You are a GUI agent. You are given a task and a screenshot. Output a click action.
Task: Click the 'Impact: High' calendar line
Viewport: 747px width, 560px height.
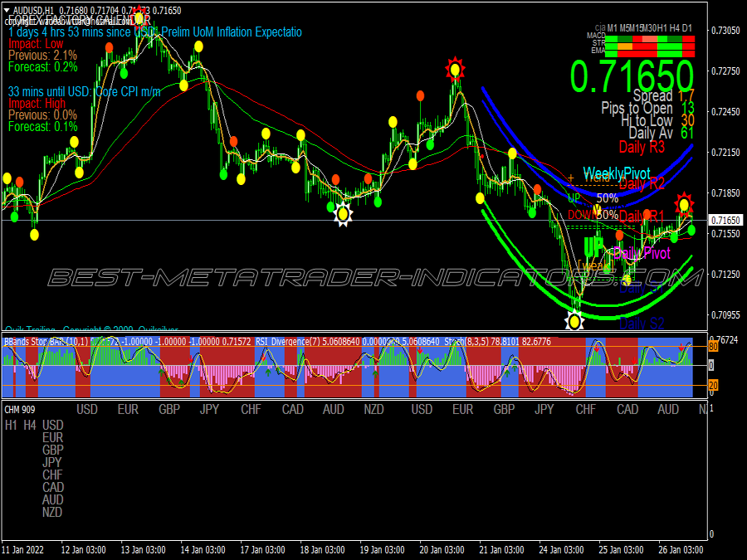[37, 104]
